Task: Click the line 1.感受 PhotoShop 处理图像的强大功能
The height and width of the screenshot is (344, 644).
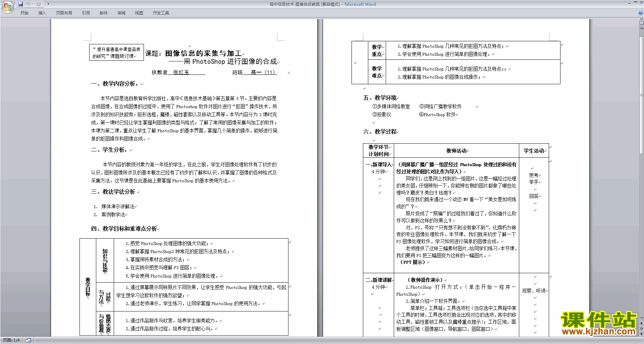Action: [x=167, y=243]
